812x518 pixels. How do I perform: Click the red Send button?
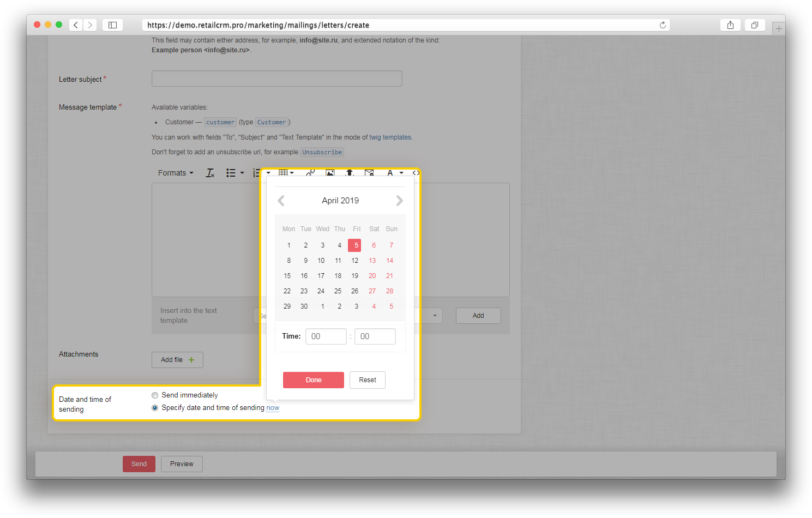tap(139, 464)
